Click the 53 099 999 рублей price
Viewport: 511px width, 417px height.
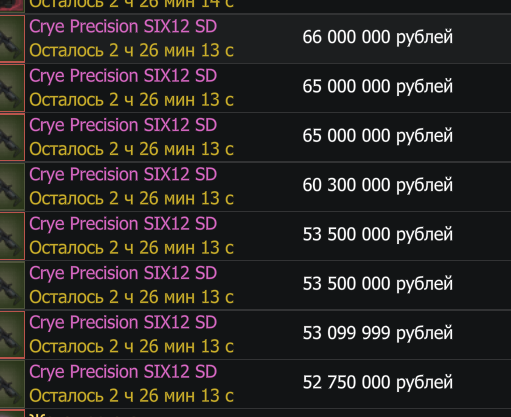378,333
